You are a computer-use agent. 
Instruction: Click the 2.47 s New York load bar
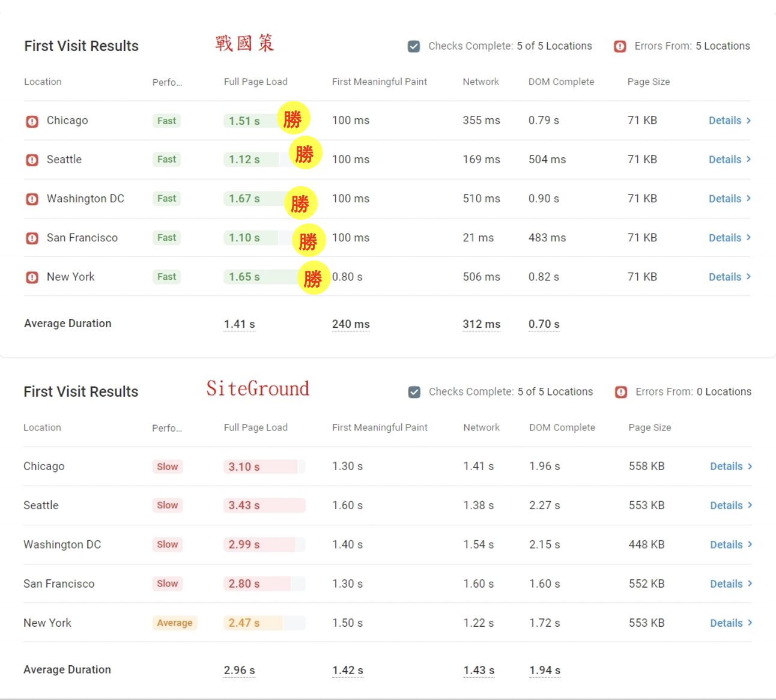[x=264, y=623]
